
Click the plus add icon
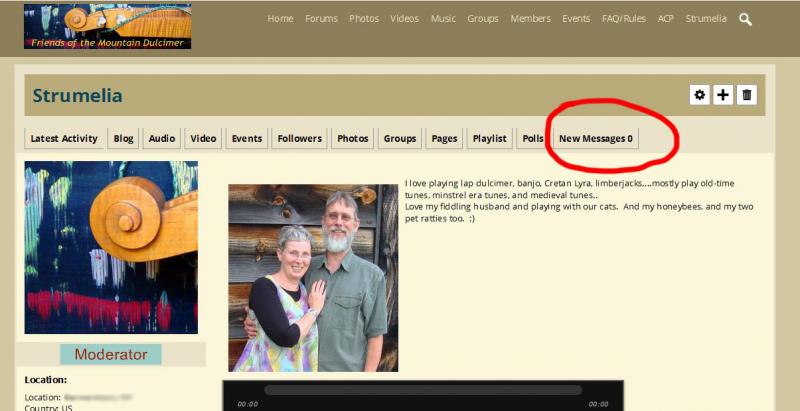coord(723,95)
